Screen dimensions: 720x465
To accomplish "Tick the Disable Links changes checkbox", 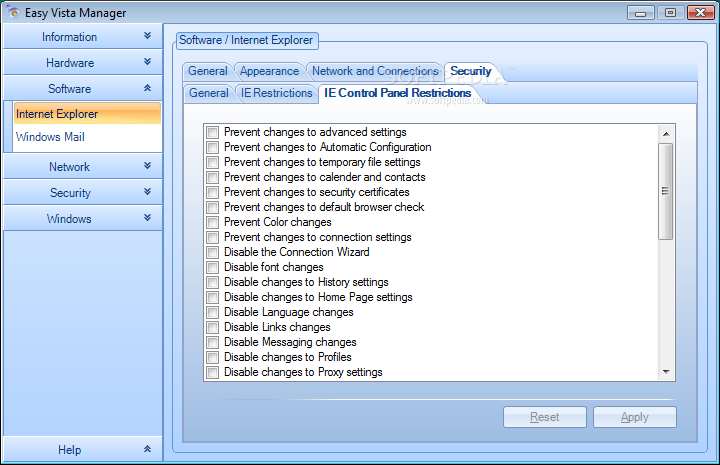I will click(212, 327).
